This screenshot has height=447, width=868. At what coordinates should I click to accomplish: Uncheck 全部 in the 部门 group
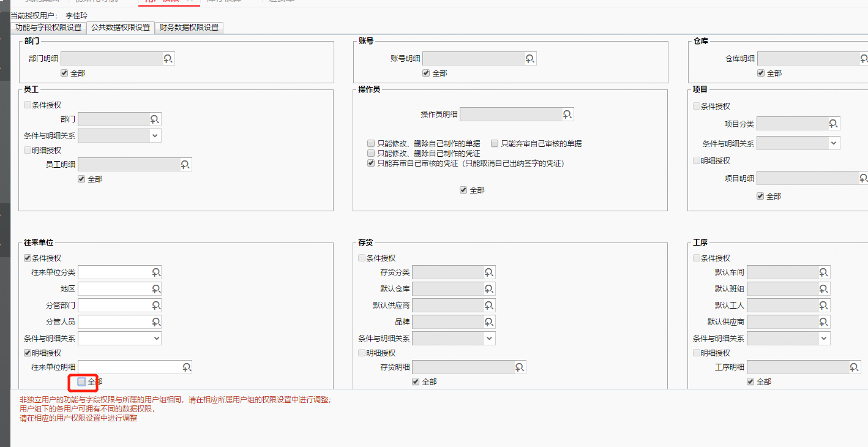point(64,73)
